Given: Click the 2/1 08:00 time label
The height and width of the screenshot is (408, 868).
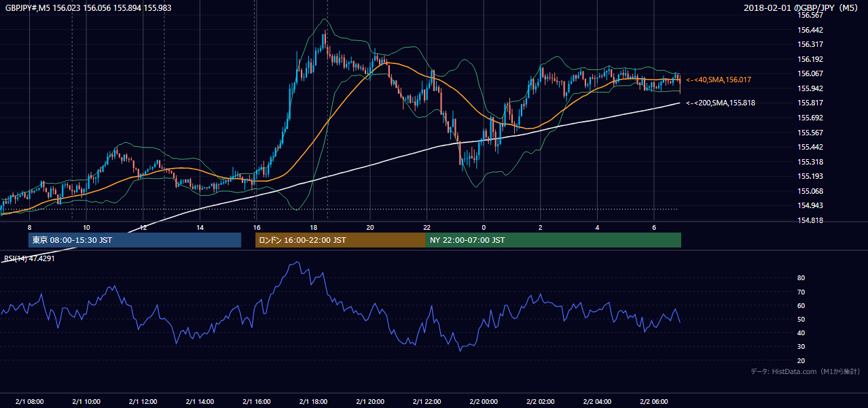Looking at the screenshot, I should point(29,401).
